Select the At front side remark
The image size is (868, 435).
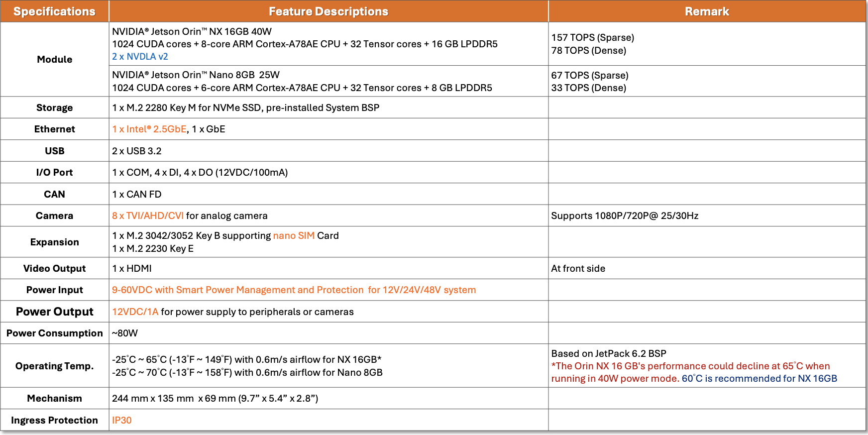click(578, 268)
